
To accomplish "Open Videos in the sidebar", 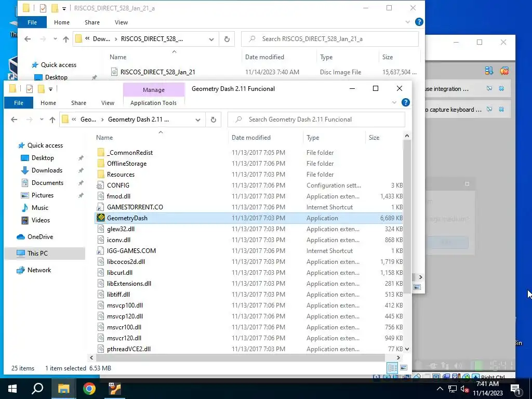I will click(41, 220).
